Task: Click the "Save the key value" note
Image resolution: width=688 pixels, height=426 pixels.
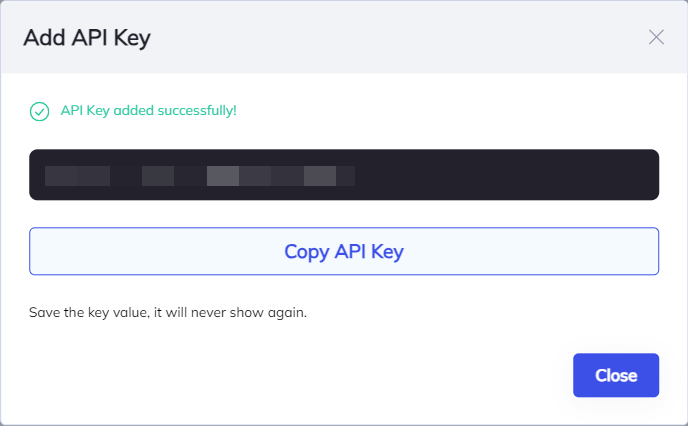Action: click(168, 312)
